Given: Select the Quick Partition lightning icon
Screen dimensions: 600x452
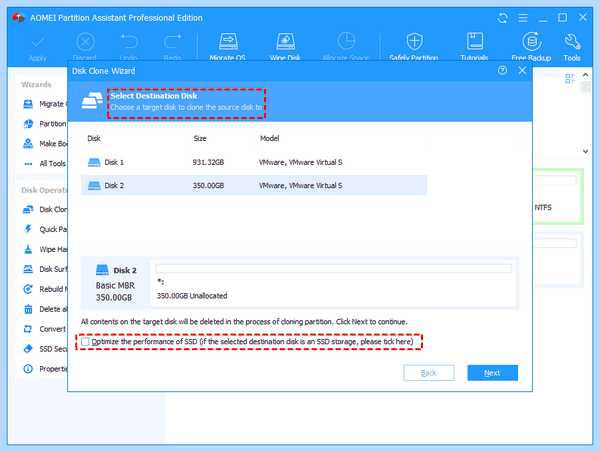Looking at the screenshot, I should click(x=28, y=229).
